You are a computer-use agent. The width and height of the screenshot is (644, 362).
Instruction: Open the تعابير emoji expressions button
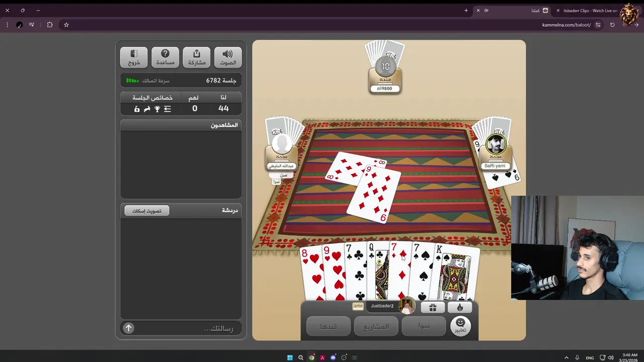(x=460, y=326)
